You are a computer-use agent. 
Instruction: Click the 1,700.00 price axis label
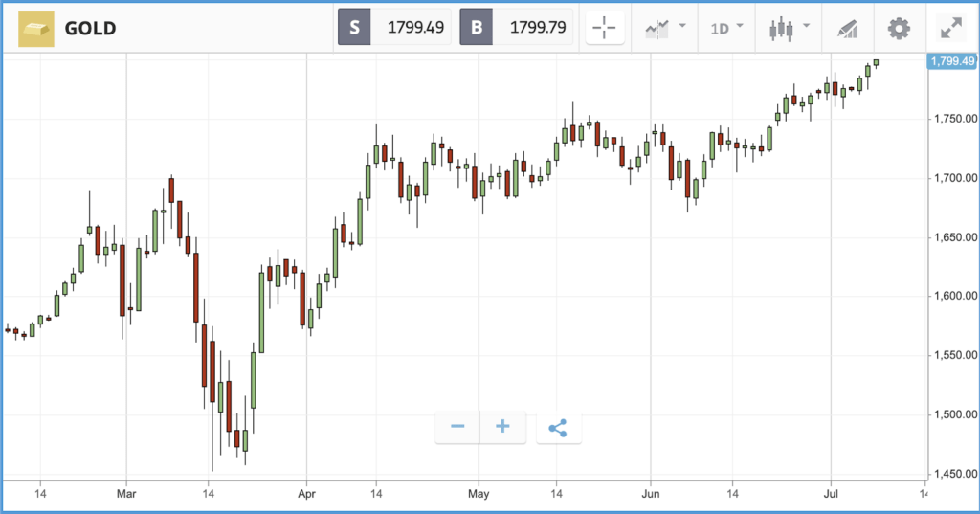956,178
